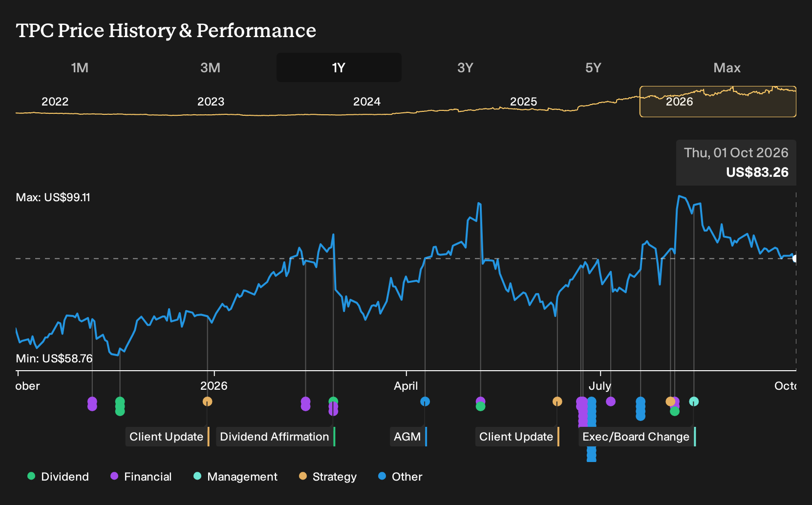This screenshot has height=505, width=812.
Task: Toggle the Financial legend filter
Action: click(x=141, y=477)
